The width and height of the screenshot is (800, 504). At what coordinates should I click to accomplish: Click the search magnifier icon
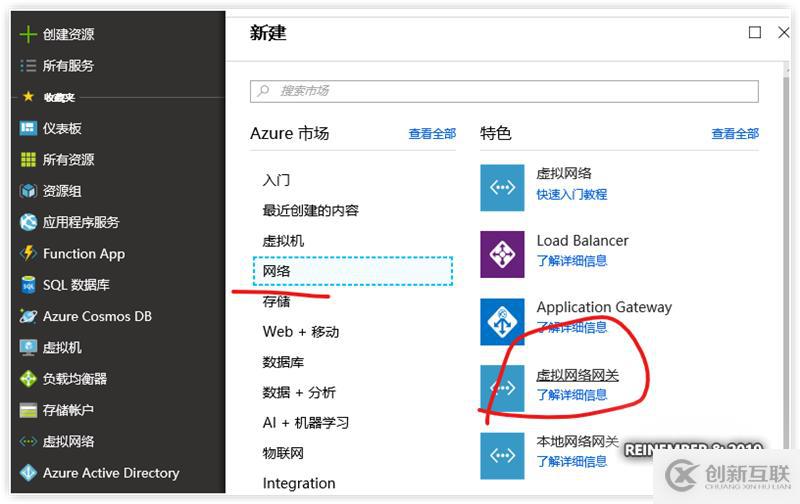tap(263, 91)
